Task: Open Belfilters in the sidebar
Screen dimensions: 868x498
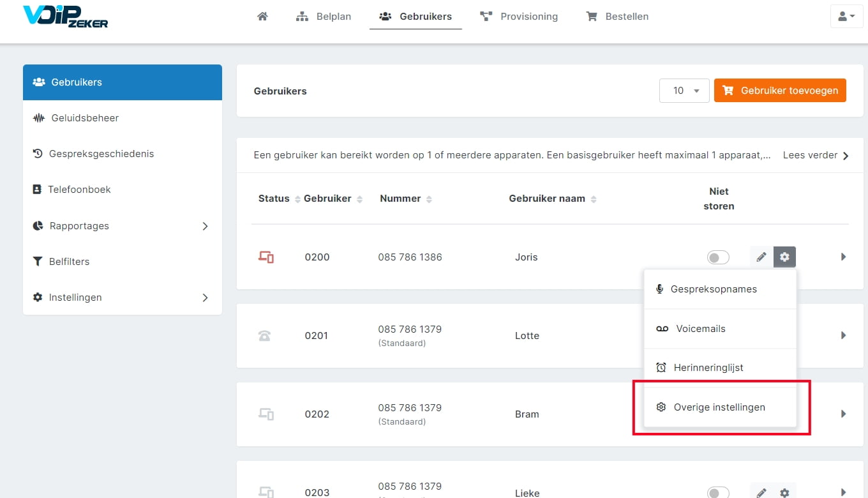Action: [123, 262]
